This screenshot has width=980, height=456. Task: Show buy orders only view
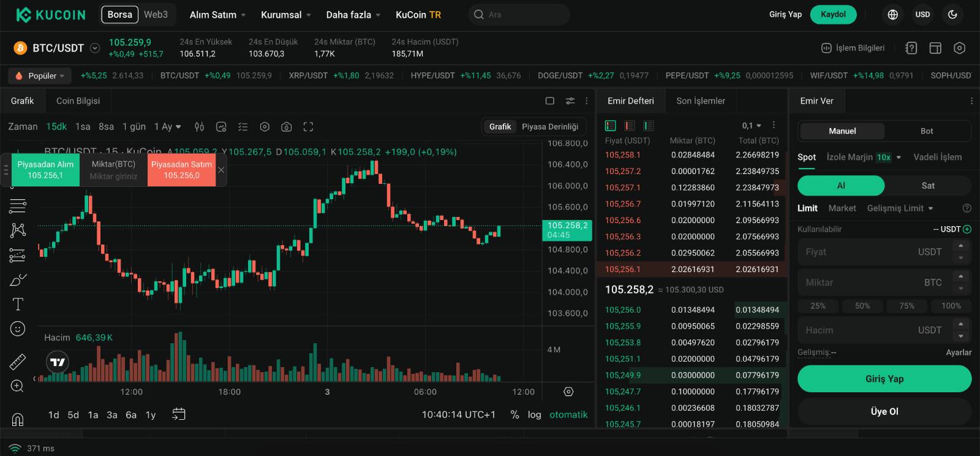(648, 126)
